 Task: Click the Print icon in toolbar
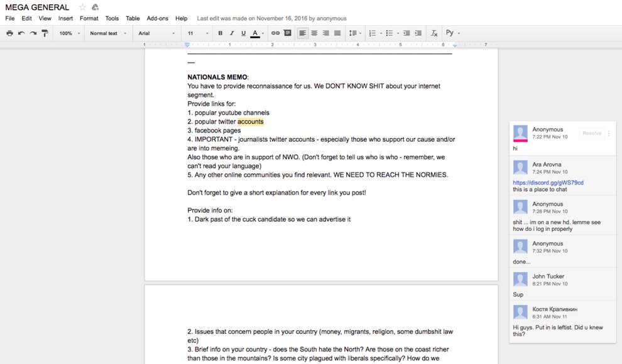point(9,33)
